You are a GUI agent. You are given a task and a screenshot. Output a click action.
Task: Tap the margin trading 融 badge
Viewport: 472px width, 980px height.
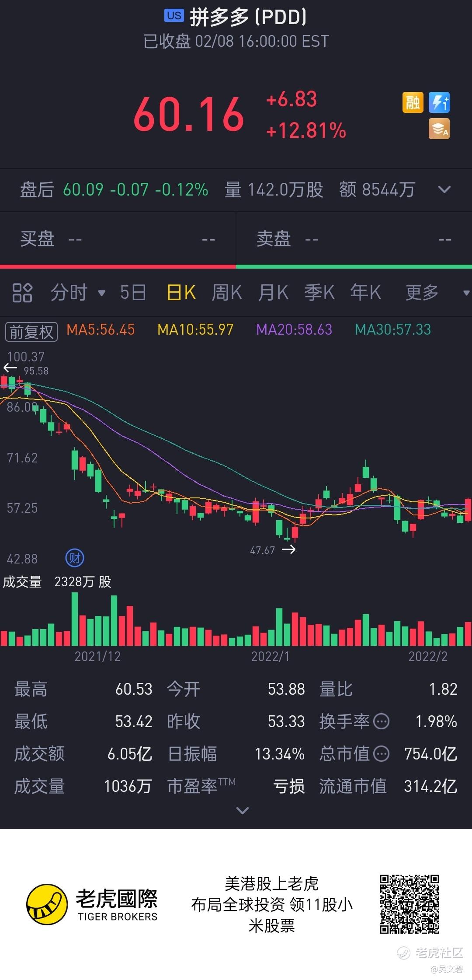click(x=413, y=102)
